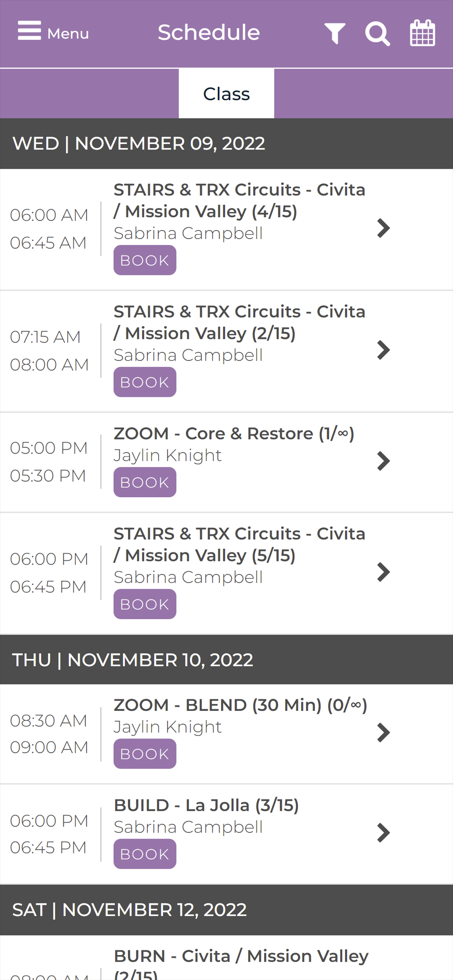Tap the search magnifier icon
This screenshot has width=453, height=980.
point(377,34)
